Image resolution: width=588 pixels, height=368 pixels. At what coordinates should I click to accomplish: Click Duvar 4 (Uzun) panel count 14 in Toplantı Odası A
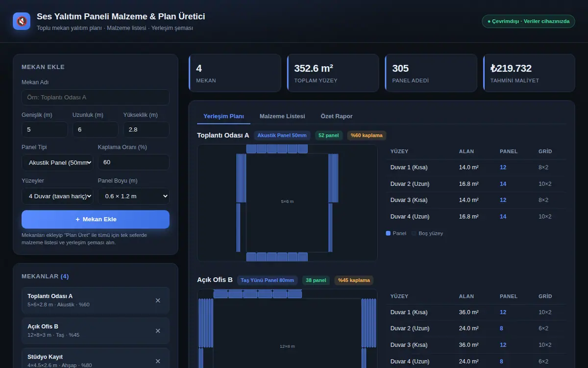click(503, 216)
